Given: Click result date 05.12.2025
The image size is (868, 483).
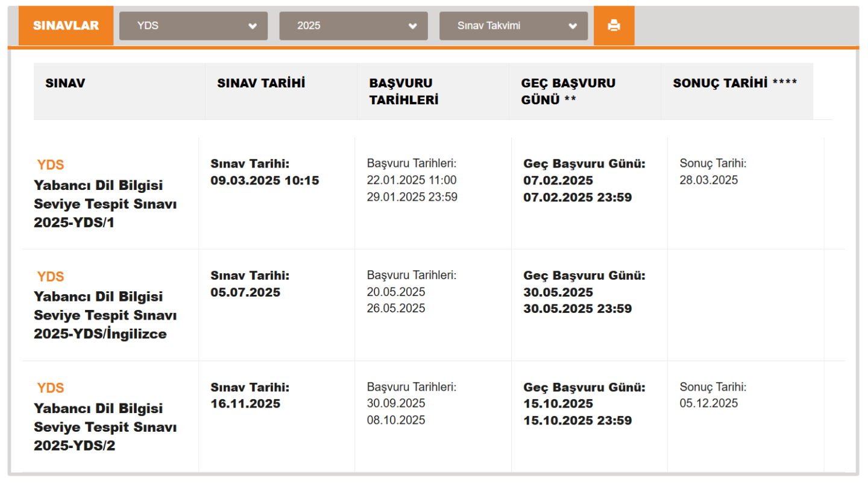Looking at the screenshot, I should tap(709, 403).
